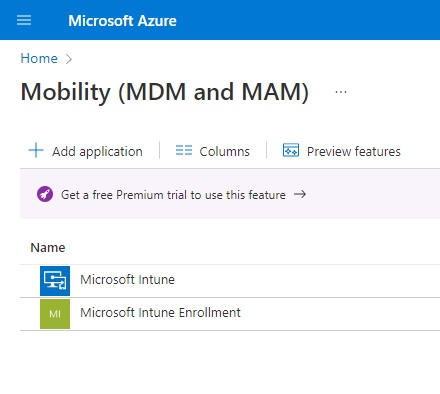Sort by the Name column header
440x394 pixels.
(48, 248)
